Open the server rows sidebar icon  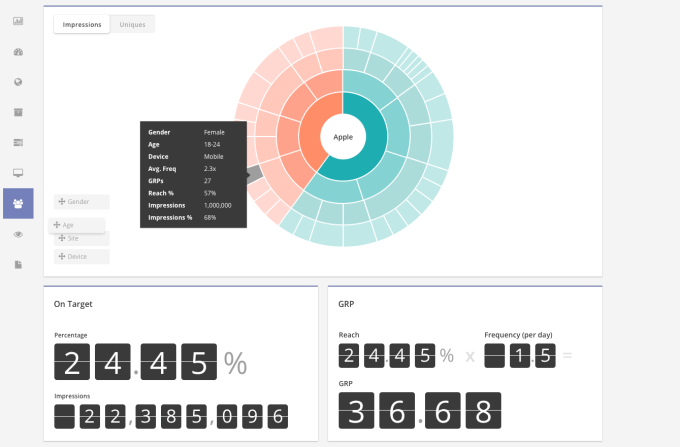coord(18,142)
